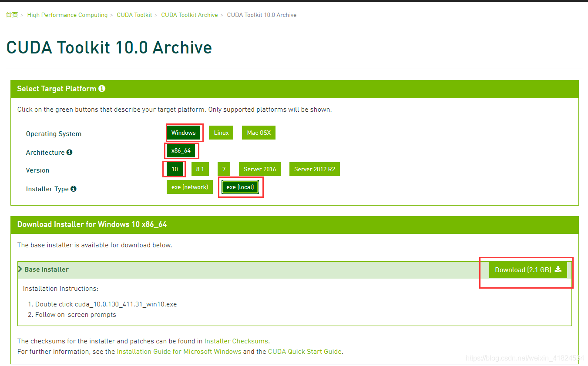Click the Operating System label
This screenshot has width=588, height=366.
pos(54,134)
